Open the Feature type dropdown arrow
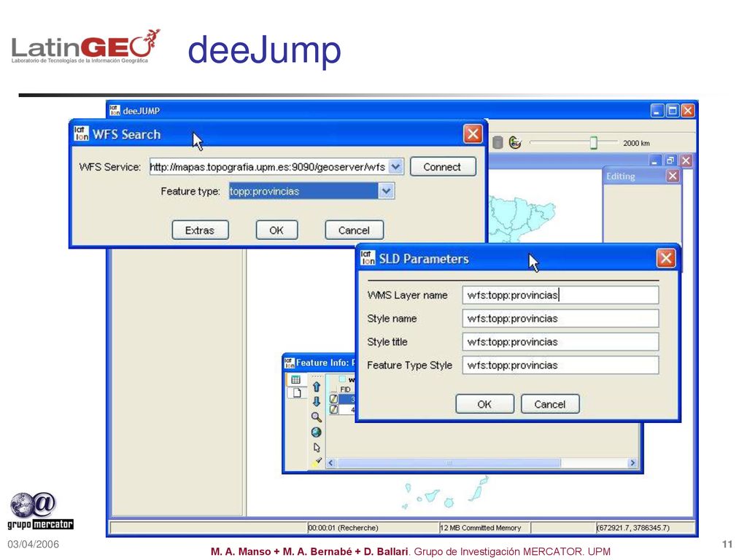Screen dimensions: 747x560 pyautogui.click(x=387, y=191)
